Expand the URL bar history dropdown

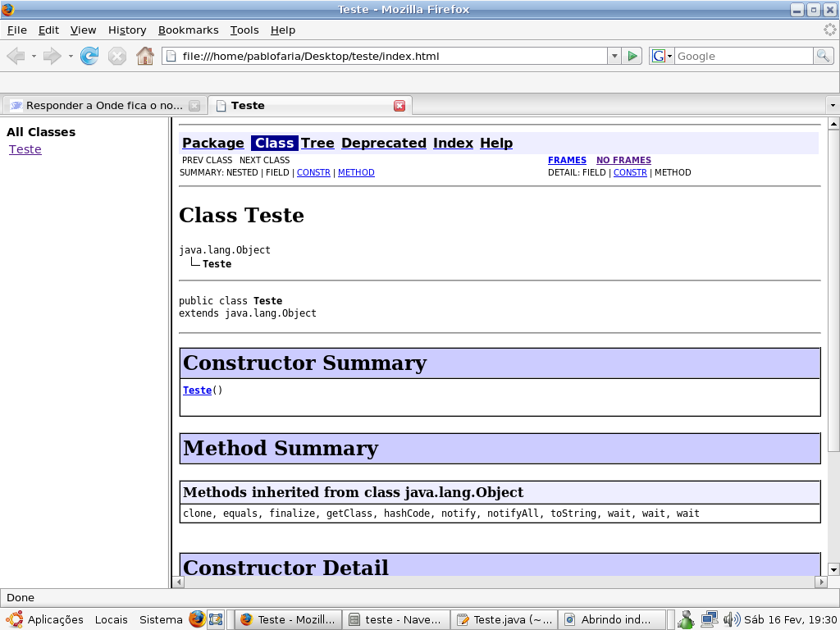[x=614, y=56]
